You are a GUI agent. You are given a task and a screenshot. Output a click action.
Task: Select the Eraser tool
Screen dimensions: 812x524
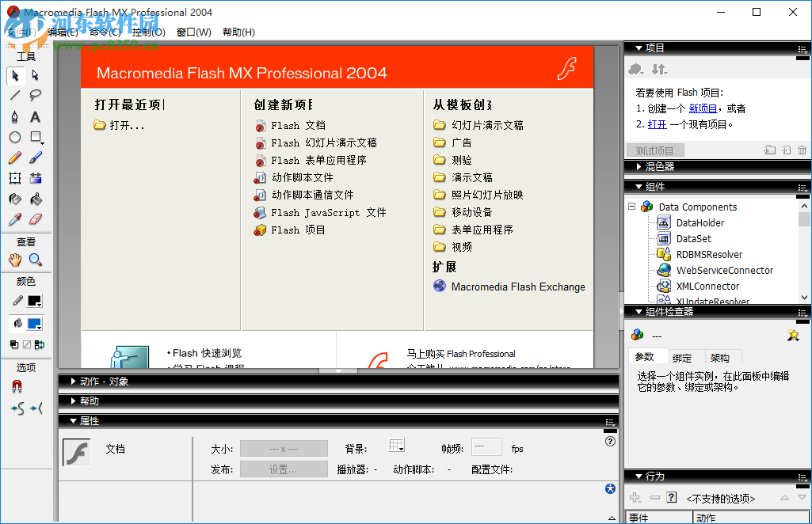[36, 218]
